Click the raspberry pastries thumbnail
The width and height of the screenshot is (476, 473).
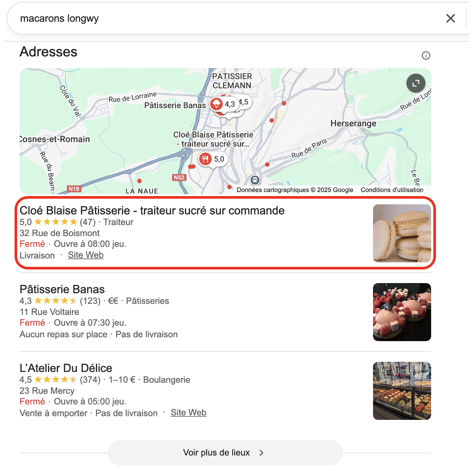[402, 312]
